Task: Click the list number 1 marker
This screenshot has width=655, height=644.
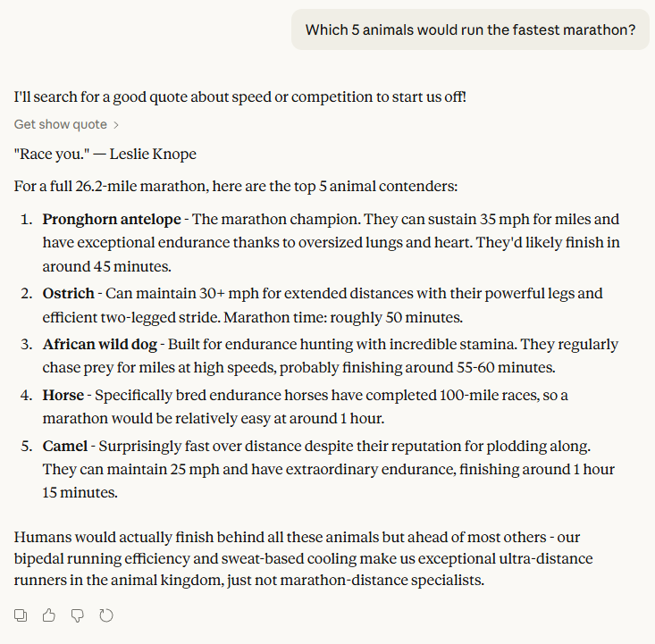Action: 29,219
